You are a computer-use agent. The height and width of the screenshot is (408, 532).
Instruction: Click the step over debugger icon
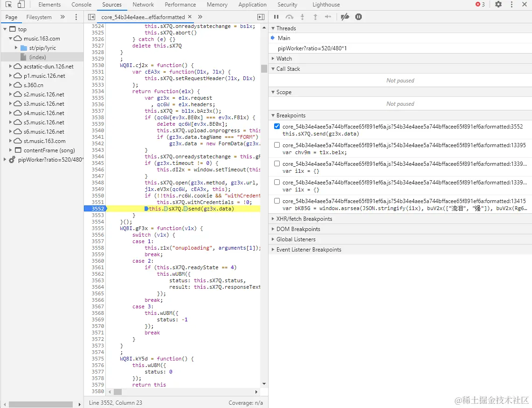[x=289, y=17]
